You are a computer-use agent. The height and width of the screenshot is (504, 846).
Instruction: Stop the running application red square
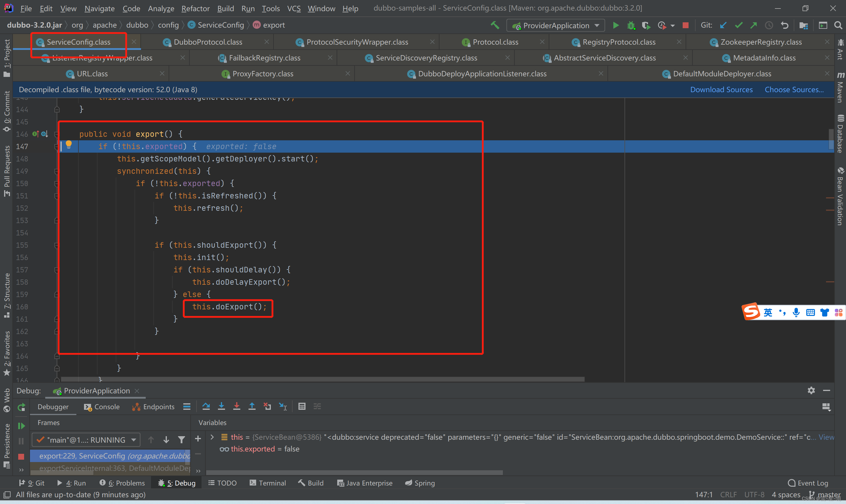pos(685,25)
